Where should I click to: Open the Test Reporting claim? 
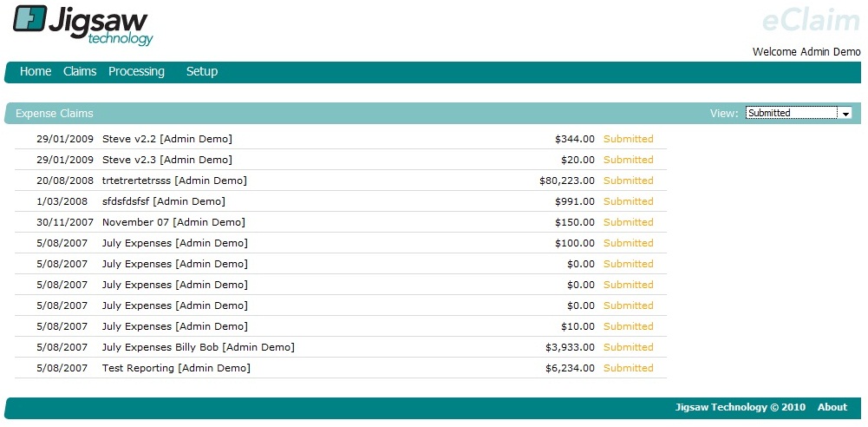click(176, 368)
